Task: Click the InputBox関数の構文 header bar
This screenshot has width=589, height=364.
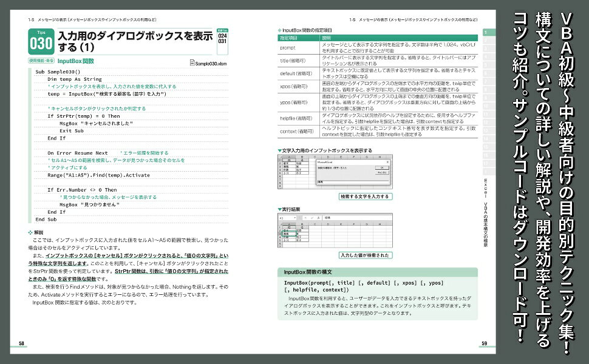Action: point(377,272)
